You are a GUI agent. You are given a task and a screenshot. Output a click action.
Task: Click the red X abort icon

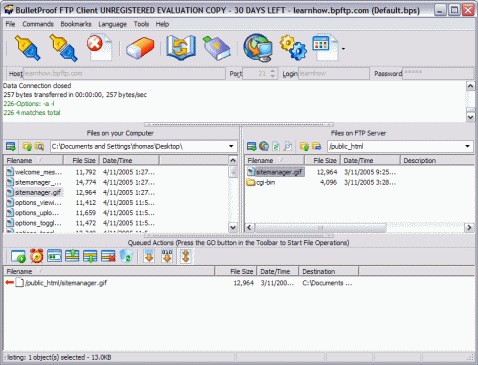click(x=99, y=47)
